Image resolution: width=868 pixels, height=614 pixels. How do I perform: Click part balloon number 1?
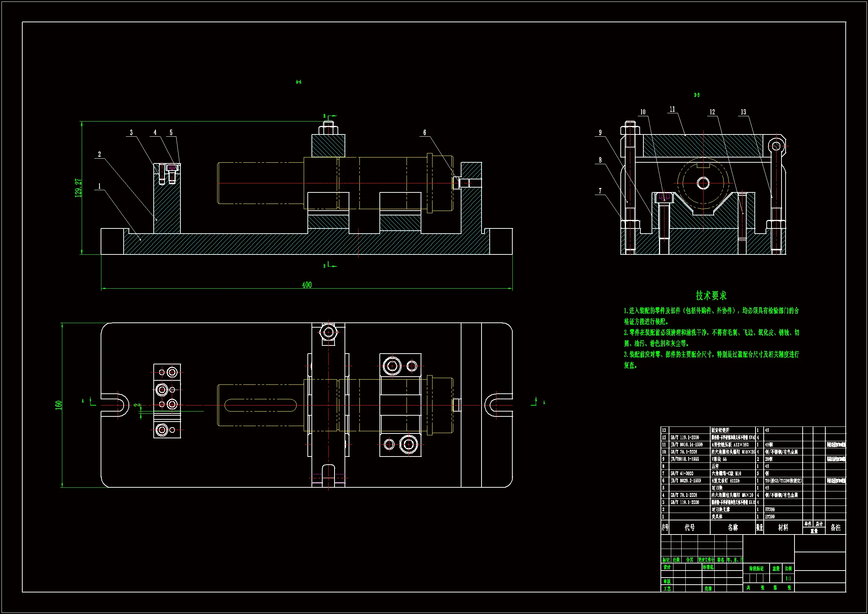click(x=99, y=186)
